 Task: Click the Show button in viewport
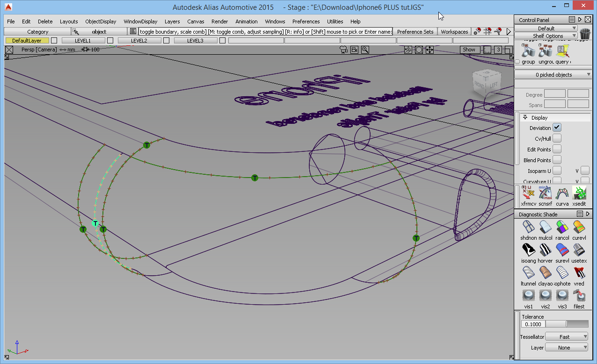(469, 50)
